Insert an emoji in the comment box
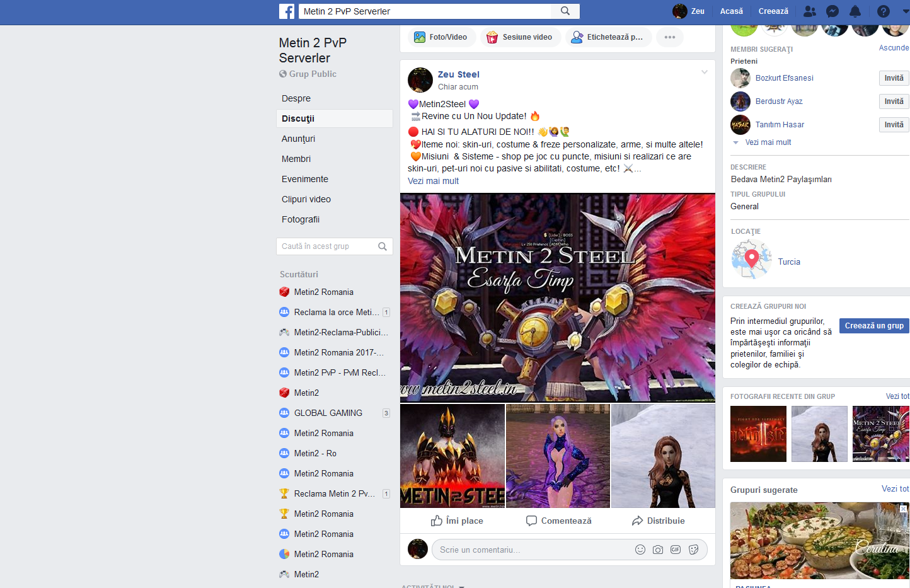The height and width of the screenshot is (588, 910). pos(640,550)
